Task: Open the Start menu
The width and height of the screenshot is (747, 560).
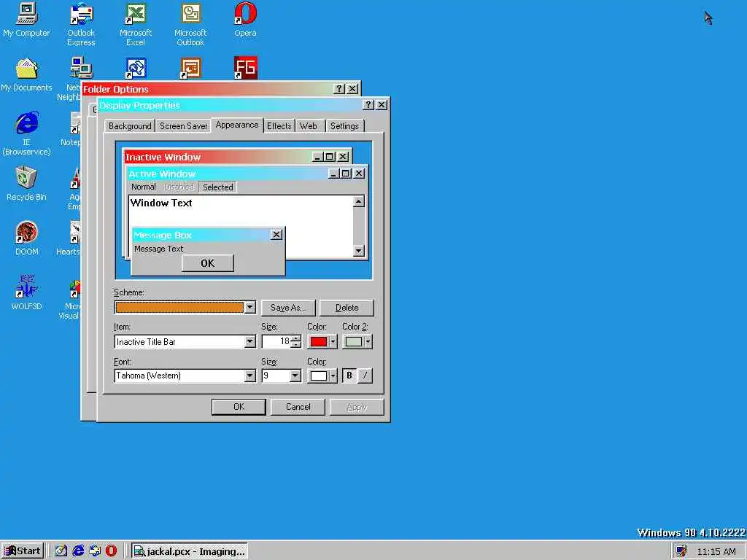Action: click(23, 551)
